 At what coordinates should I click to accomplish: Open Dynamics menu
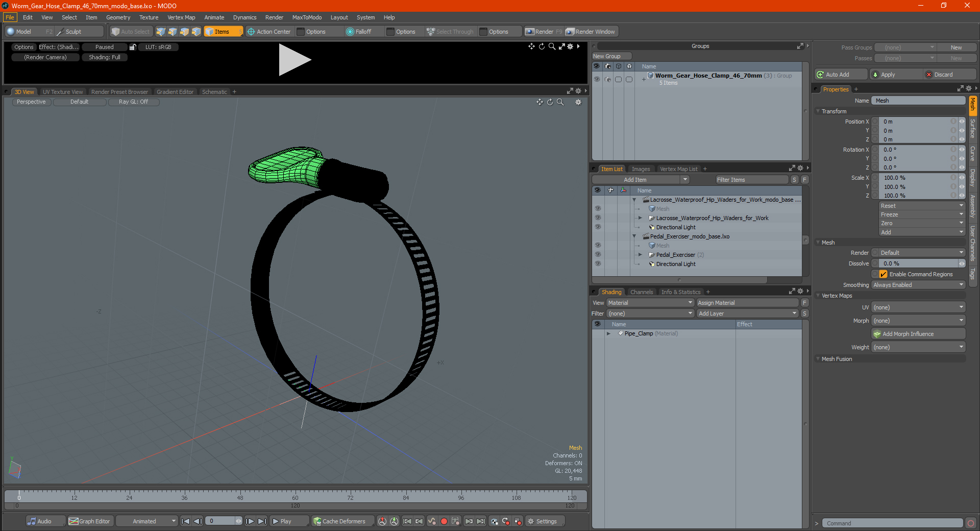point(244,17)
